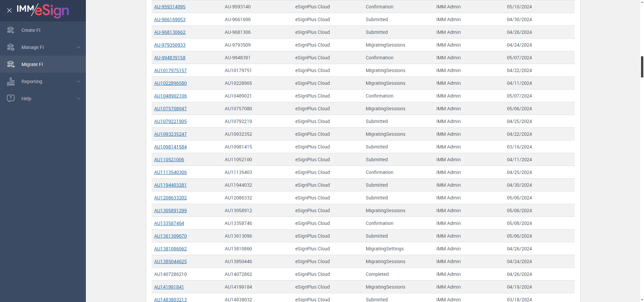Click the Manage FI bank-gear icon
644x302 pixels.
point(11,47)
